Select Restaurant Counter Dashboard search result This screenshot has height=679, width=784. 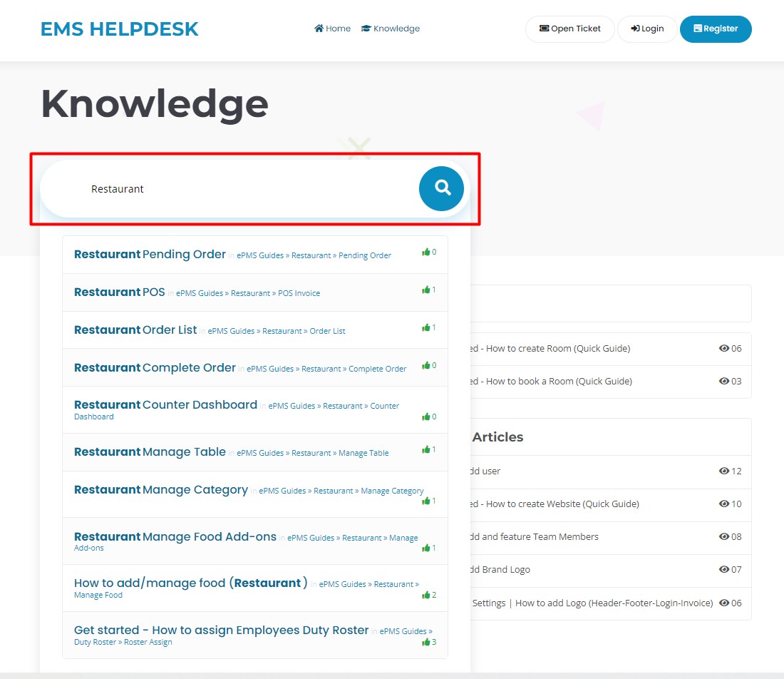[165, 404]
